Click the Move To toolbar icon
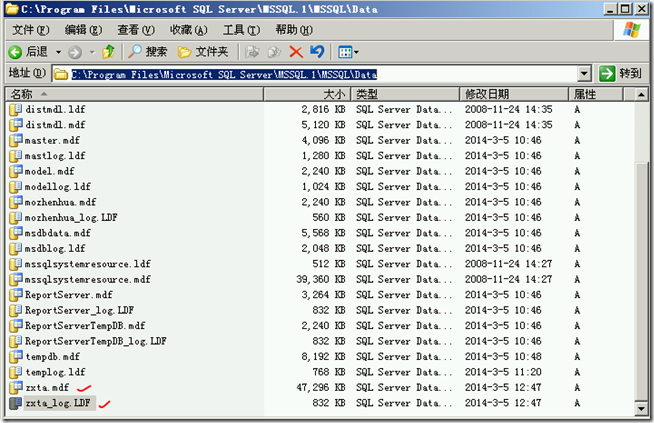The width and height of the screenshot is (654, 423). tap(252, 52)
